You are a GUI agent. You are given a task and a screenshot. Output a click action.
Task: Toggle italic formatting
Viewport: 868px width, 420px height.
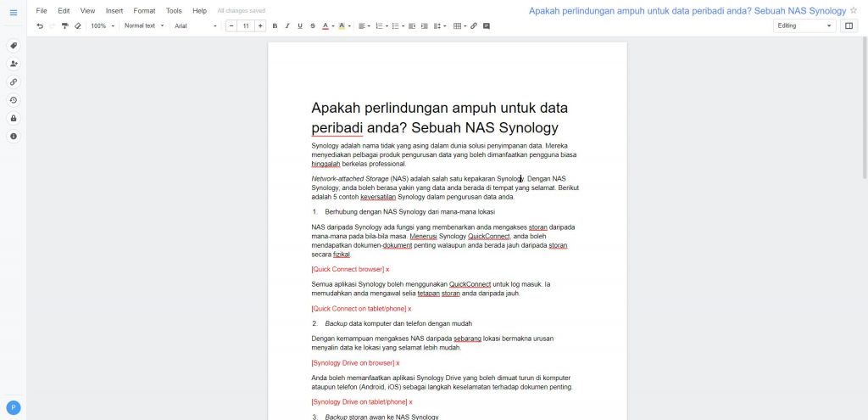[x=287, y=25]
